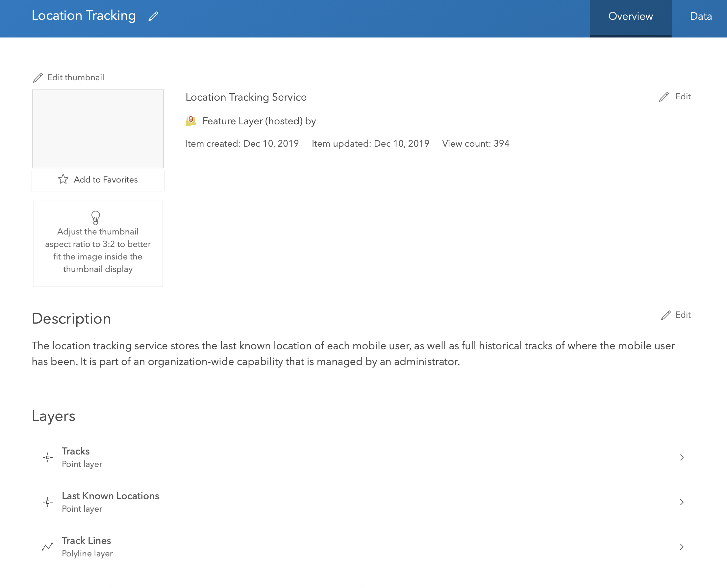Click the Edit thumbnail pencil icon
The image size is (727, 588).
38,78
